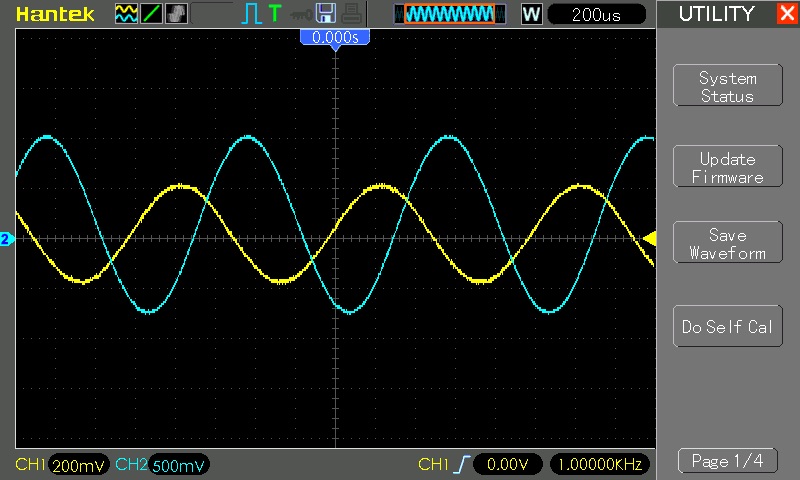Viewport: 800px width, 480px height.
Task: Click the yellow sine waveform icon
Action: 126,14
